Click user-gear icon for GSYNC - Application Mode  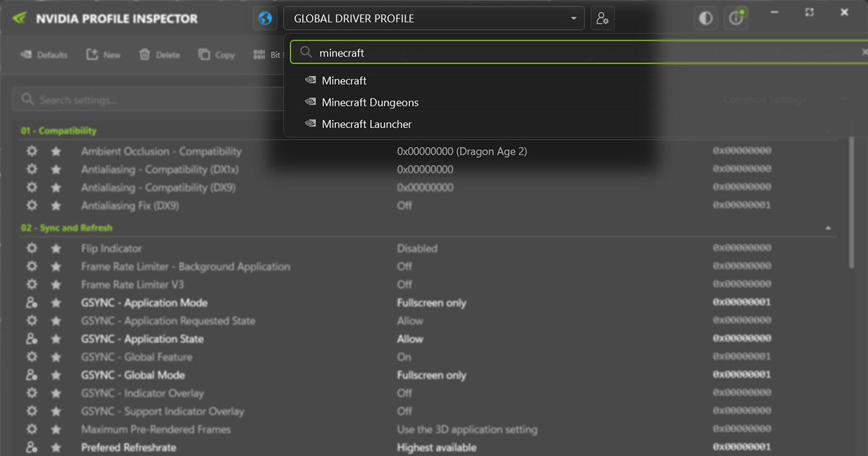coord(31,303)
